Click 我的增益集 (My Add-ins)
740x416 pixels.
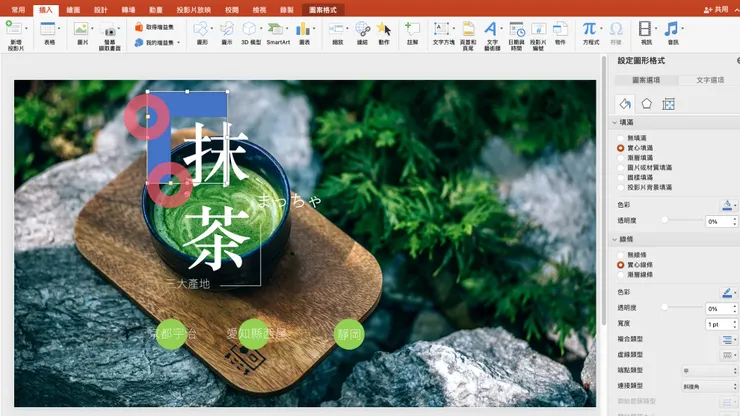(154, 42)
